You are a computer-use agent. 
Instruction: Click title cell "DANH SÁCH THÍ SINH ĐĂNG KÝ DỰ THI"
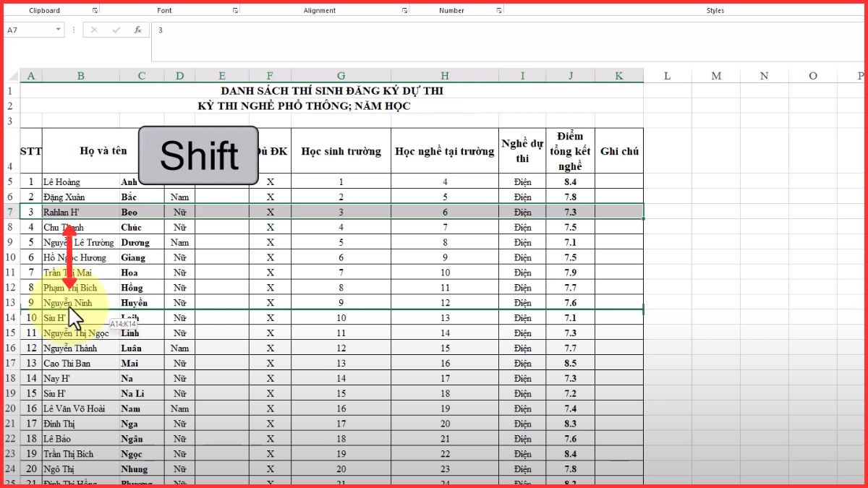332,91
